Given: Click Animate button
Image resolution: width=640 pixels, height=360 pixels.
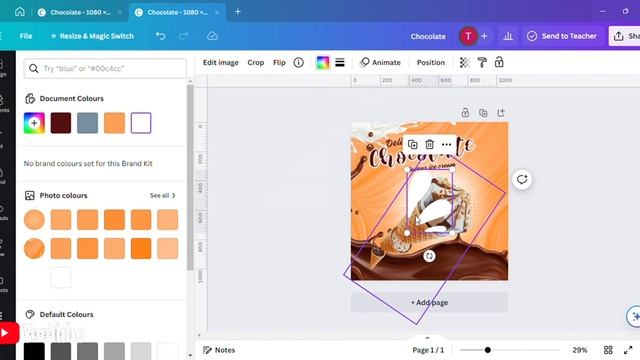Looking at the screenshot, I should click(380, 62).
